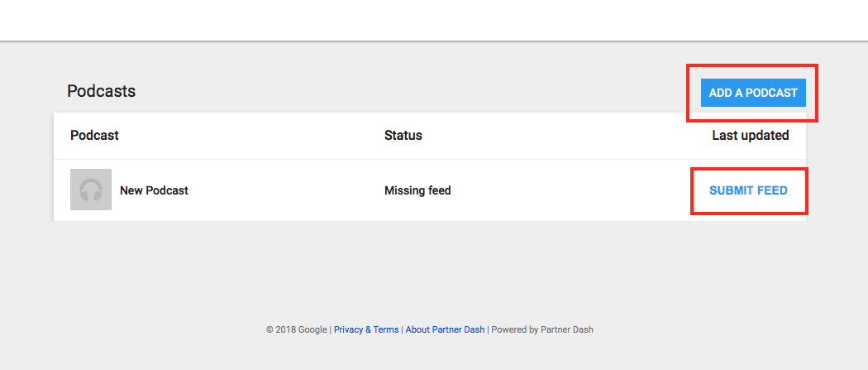Click the Missing feed status text
Viewport: 868px width, 370px height.
tap(417, 190)
